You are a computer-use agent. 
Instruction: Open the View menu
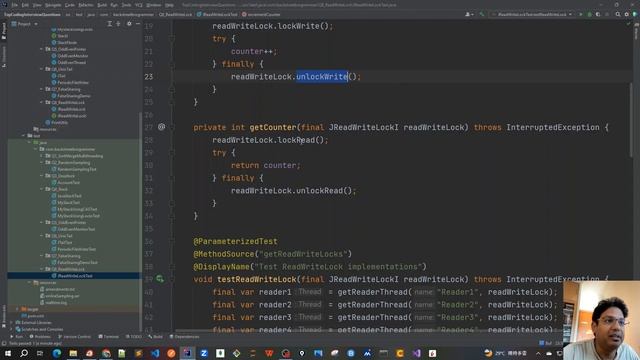[x=37, y=5]
